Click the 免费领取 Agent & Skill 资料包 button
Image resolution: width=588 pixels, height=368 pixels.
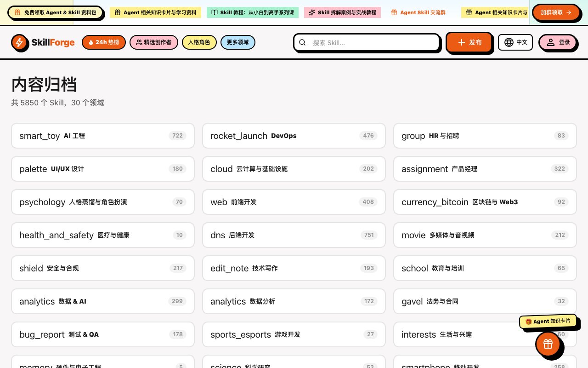click(55, 12)
